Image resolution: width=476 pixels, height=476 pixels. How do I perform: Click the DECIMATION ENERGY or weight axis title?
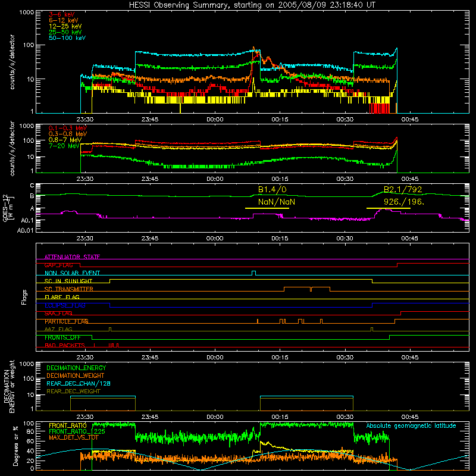pos(9,386)
